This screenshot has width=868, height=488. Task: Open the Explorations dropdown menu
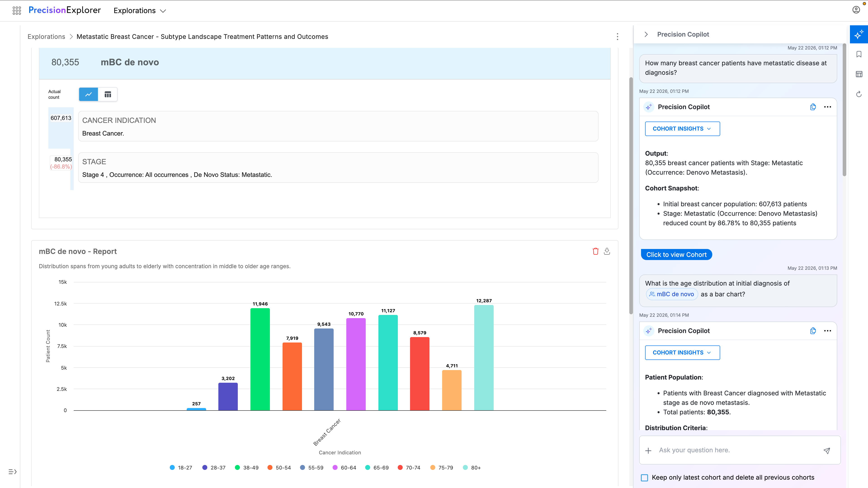pyautogui.click(x=140, y=11)
